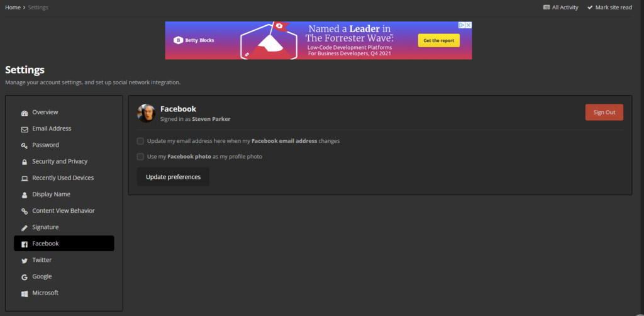Click the Mark site read checkmark icon
The height and width of the screenshot is (316, 644).
pos(590,8)
